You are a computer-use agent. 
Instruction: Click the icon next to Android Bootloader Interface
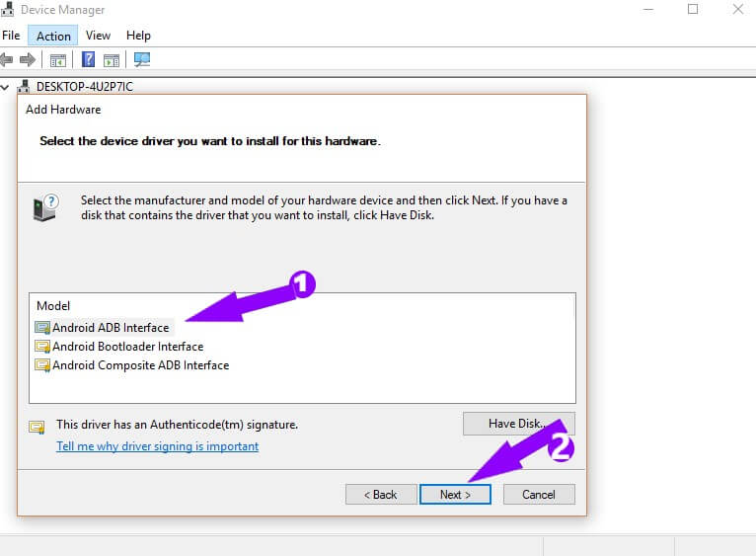(42, 347)
